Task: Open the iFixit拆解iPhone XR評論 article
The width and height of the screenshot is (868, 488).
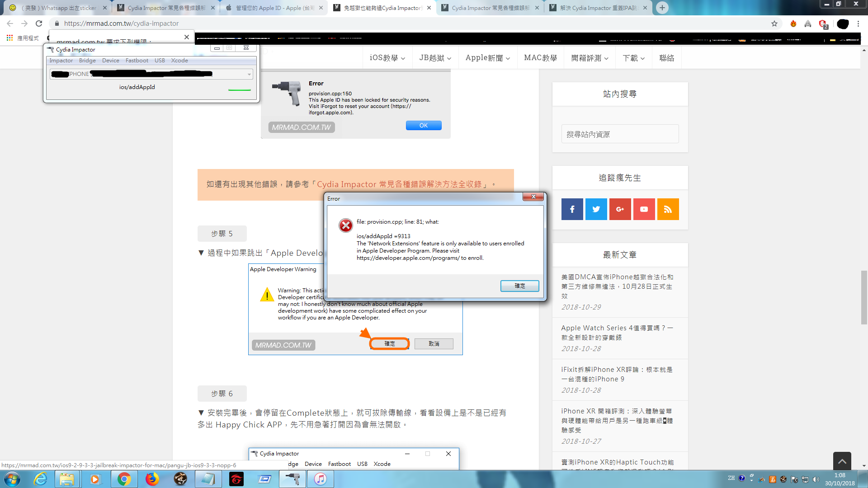Action: [x=618, y=374]
